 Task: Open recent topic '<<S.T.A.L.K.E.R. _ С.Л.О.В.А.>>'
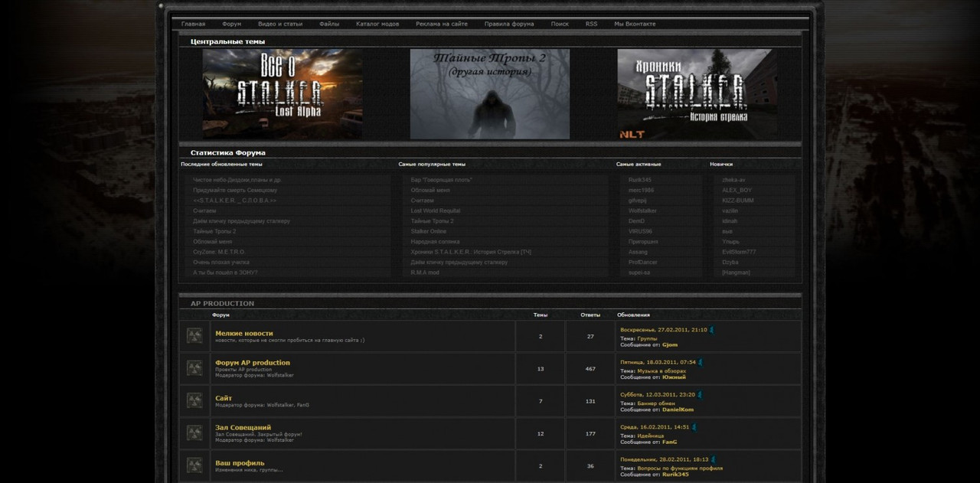pos(234,201)
